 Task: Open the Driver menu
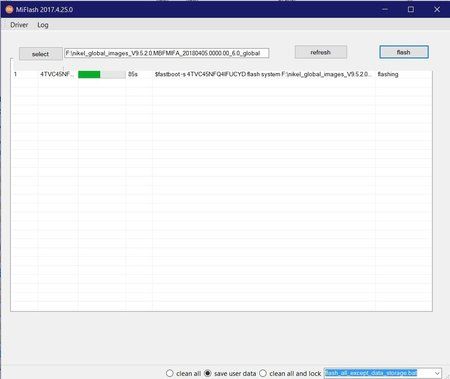coord(19,25)
